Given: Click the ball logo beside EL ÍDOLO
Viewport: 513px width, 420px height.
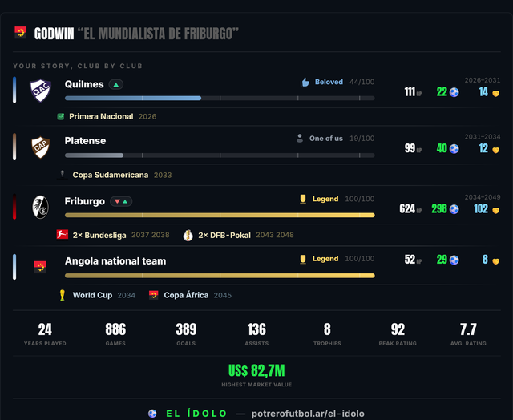Looking at the screenshot, I should pos(152,414).
